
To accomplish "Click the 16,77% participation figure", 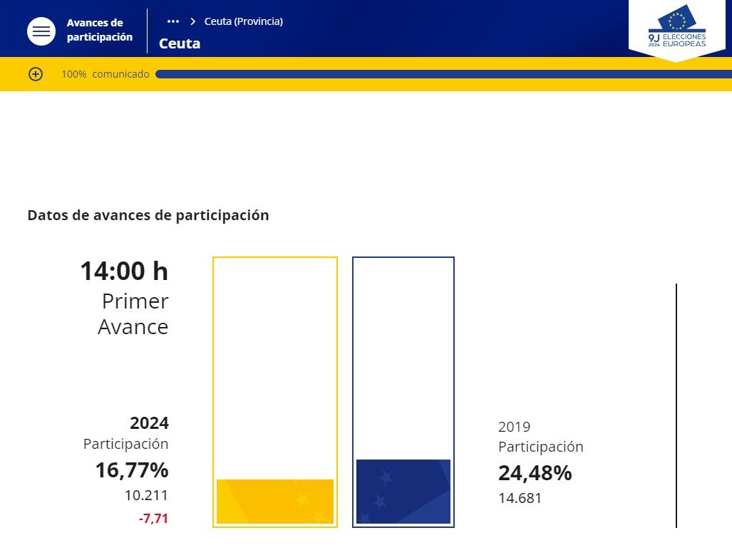I will 132,470.
